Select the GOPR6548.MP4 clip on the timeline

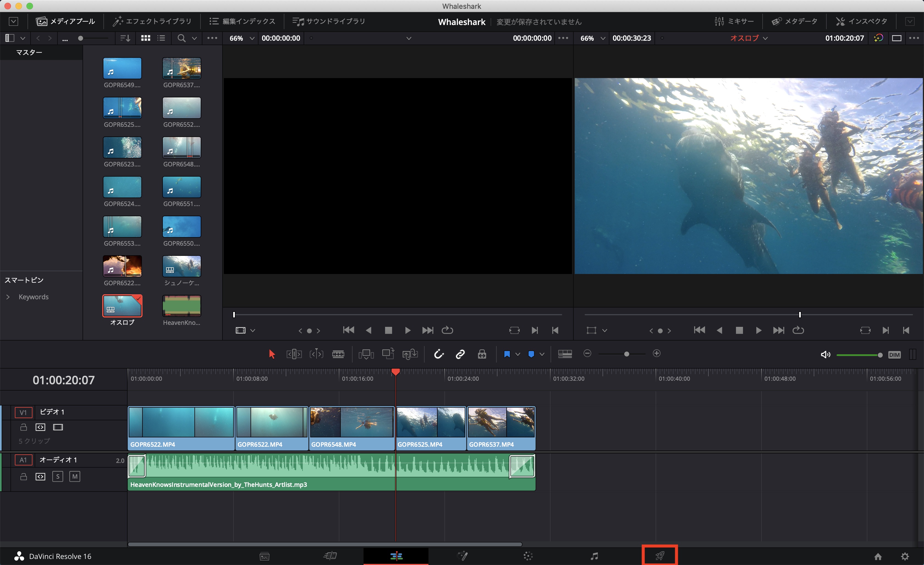pos(351,428)
